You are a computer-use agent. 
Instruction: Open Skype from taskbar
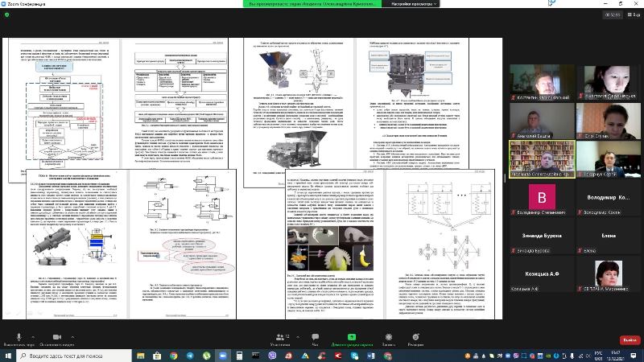click(354, 356)
